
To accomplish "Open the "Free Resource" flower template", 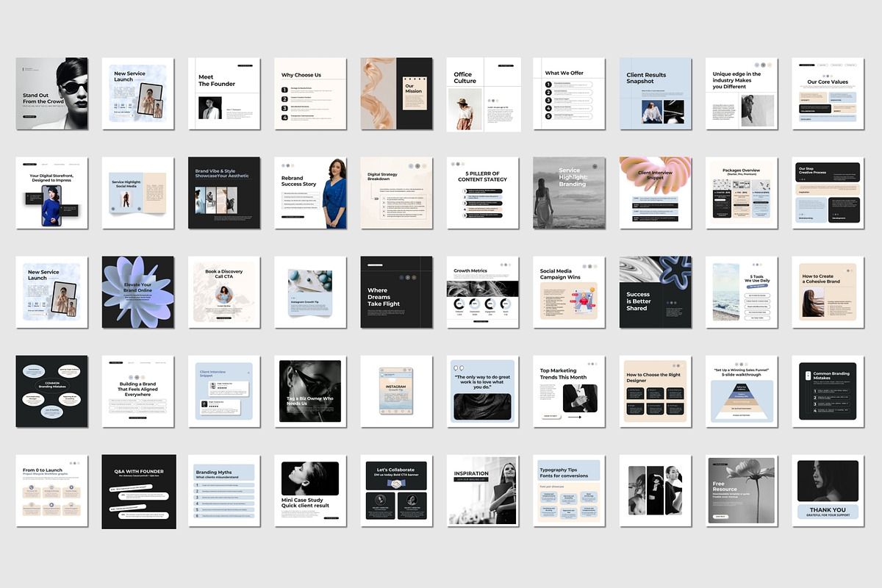I will [x=742, y=490].
